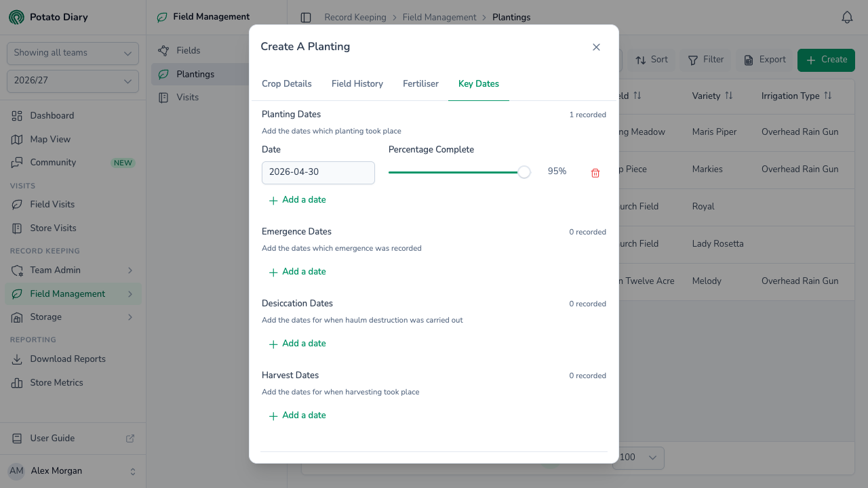Open Dashboard from sidebar
The height and width of the screenshot is (488, 868).
tap(73, 116)
